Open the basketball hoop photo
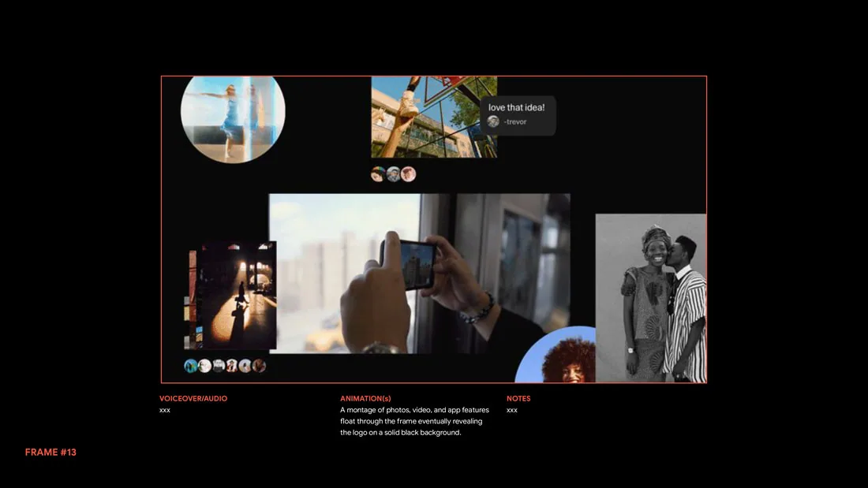868x488 pixels. pyautogui.click(x=434, y=117)
